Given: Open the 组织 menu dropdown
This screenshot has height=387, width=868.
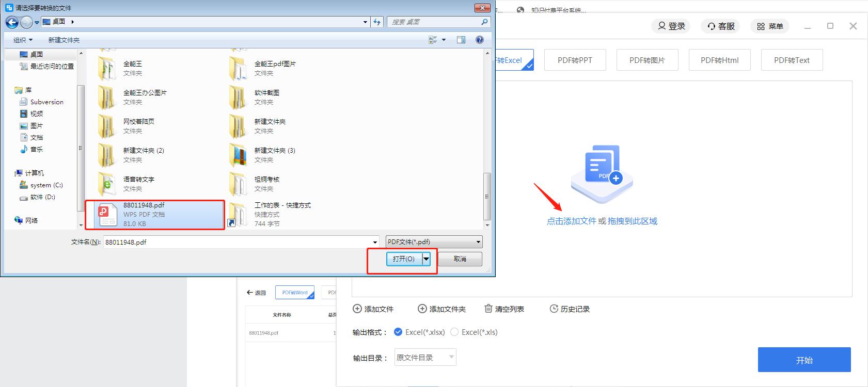Looking at the screenshot, I should [23, 40].
